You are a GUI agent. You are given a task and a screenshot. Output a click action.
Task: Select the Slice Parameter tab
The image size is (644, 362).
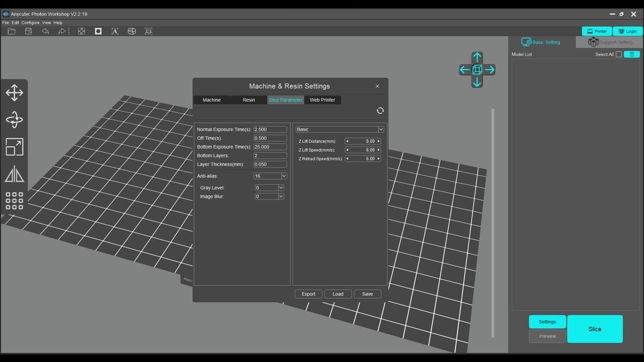pyautogui.click(x=286, y=100)
